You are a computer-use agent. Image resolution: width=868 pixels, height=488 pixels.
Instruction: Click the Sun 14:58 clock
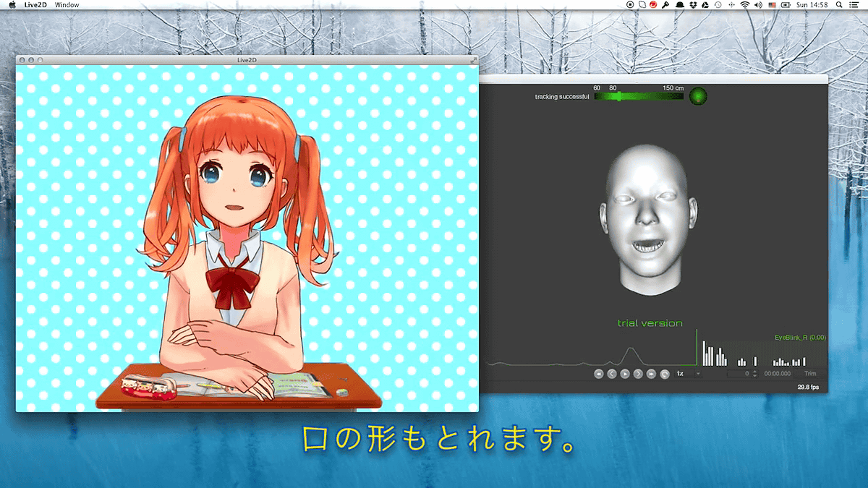[811, 5]
